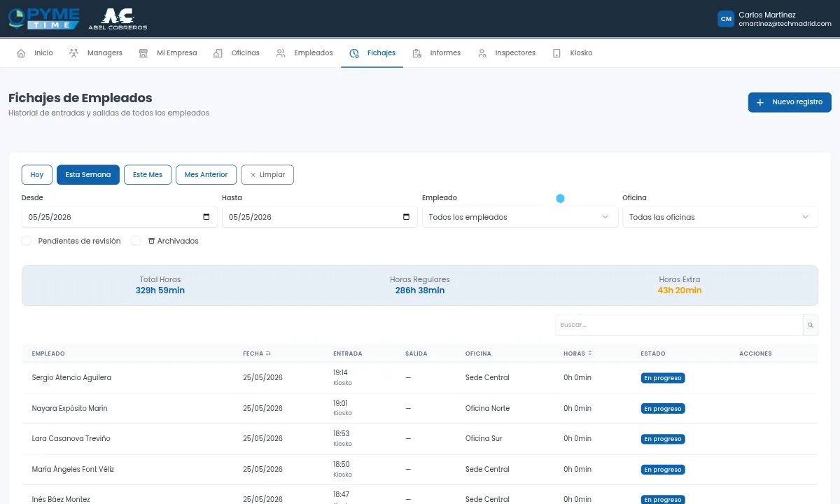Open the CM user avatar
Viewport: 840px width, 504px height.
726,19
